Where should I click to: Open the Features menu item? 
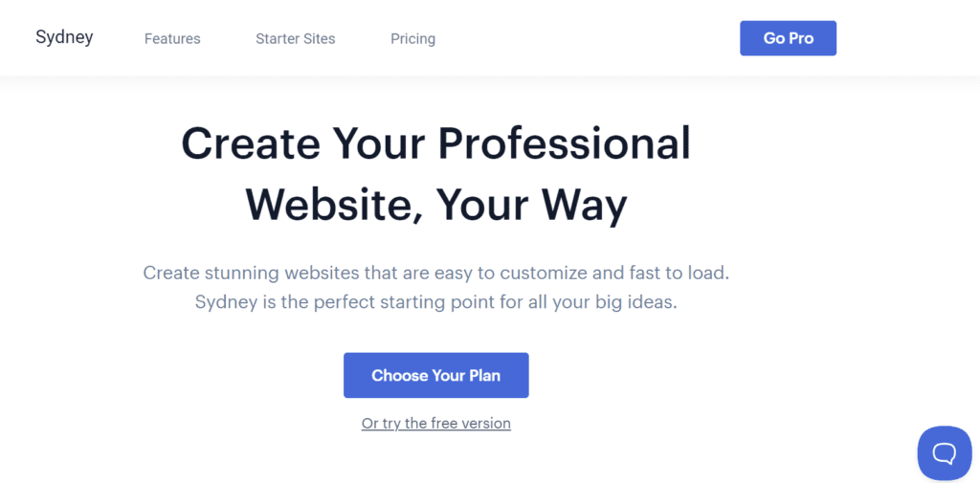pyautogui.click(x=172, y=39)
